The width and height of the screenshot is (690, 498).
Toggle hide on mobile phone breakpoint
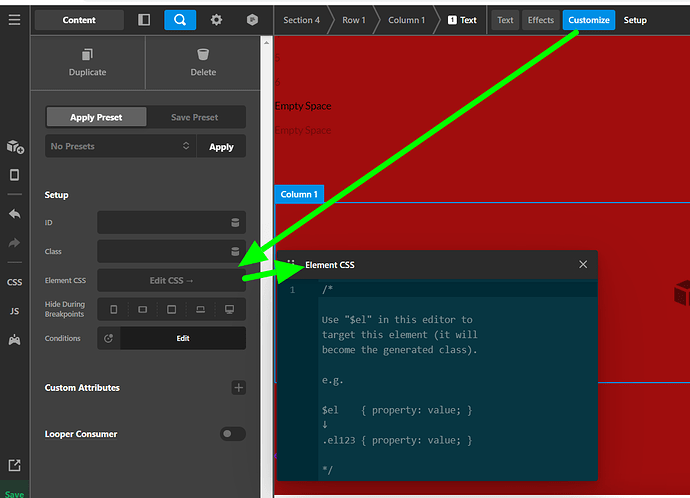pyautogui.click(x=113, y=309)
